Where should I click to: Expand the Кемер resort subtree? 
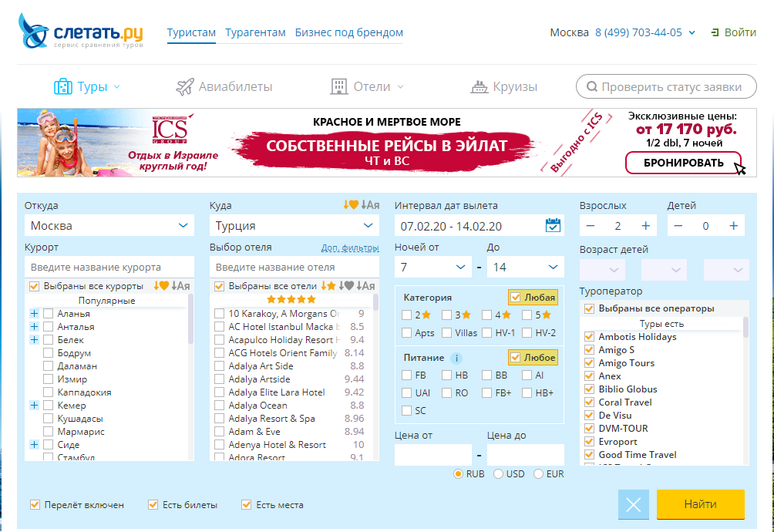pyautogui.click(x=34, y=406)
